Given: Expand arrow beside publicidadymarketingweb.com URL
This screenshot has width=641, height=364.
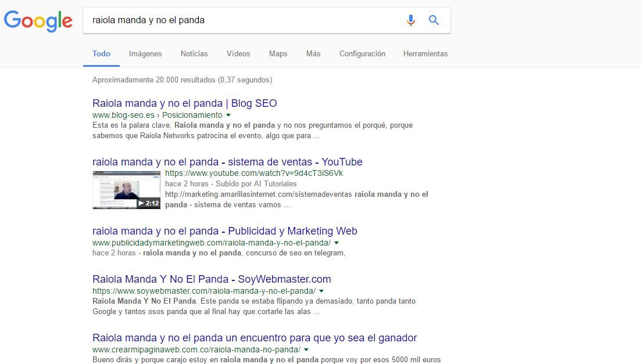Looking at the screenshot, I should pyautogui.click(x=336, y=243).
